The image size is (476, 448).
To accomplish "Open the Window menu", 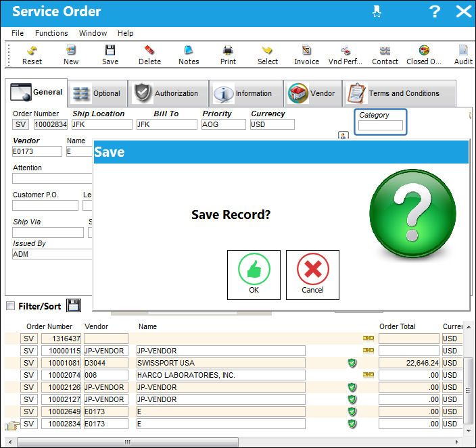I will [x=93, y=33].
